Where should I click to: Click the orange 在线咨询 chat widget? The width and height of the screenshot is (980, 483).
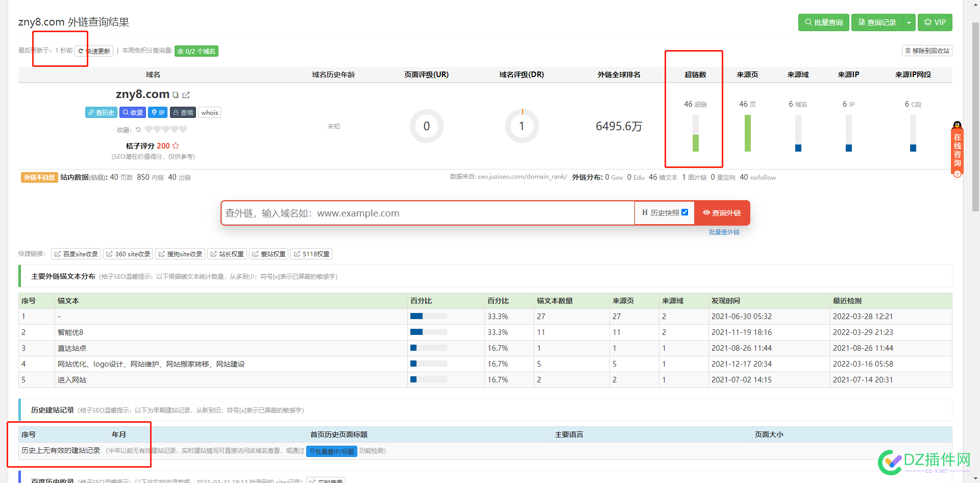click(958, 150)
